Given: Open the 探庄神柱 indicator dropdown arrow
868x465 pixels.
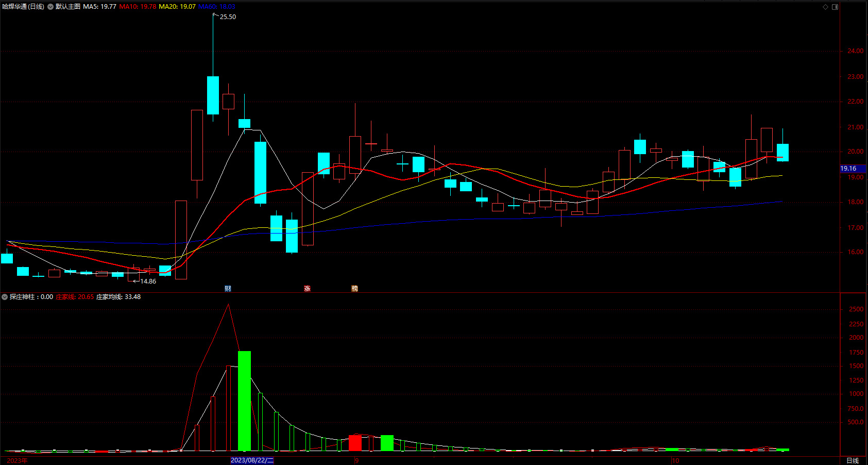Looking at the screenshot, I should tap(5, 297).
